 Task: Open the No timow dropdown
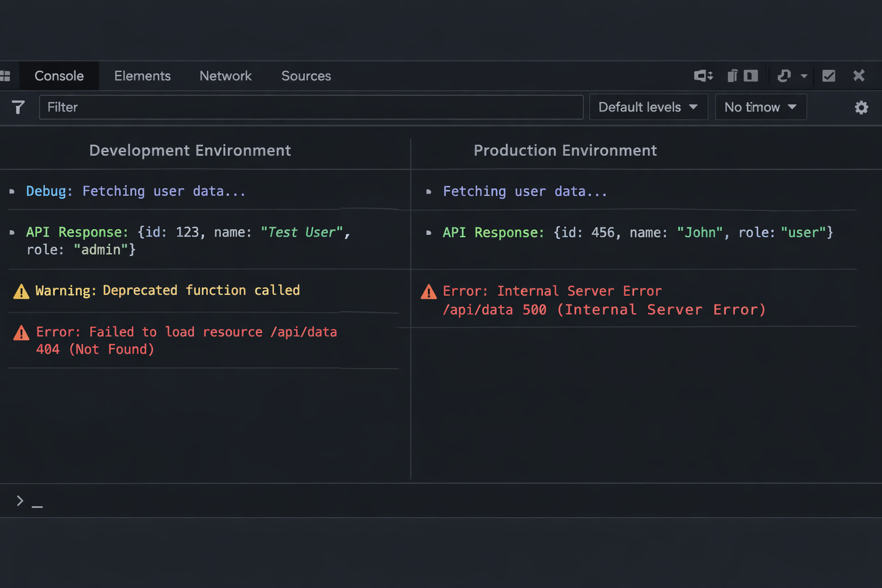[x=760, y=107]
